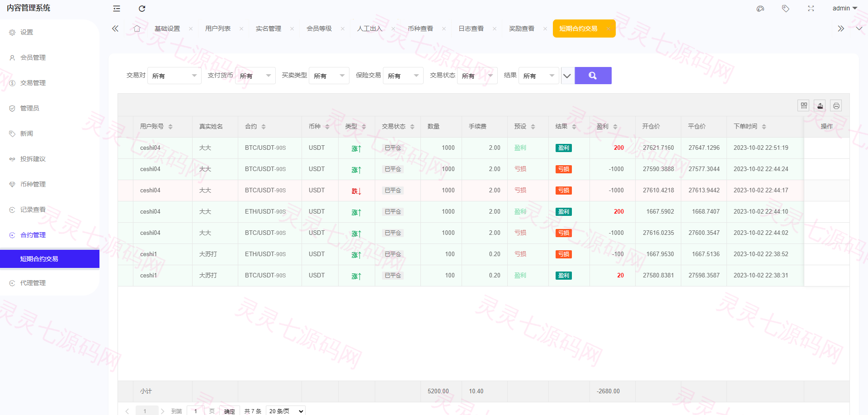Switch to 用户列表 tab
This screenshot has width=868, height=415.
218,29
